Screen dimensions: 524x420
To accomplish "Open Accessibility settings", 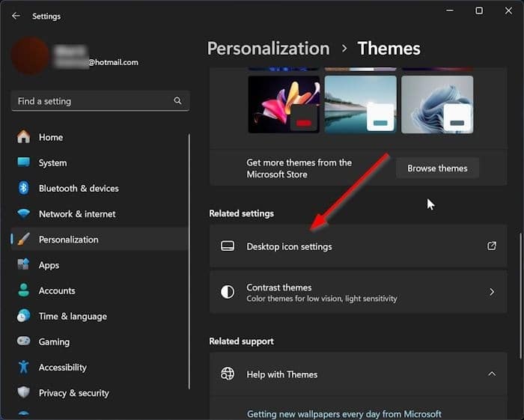I will [x=62, y=368].
